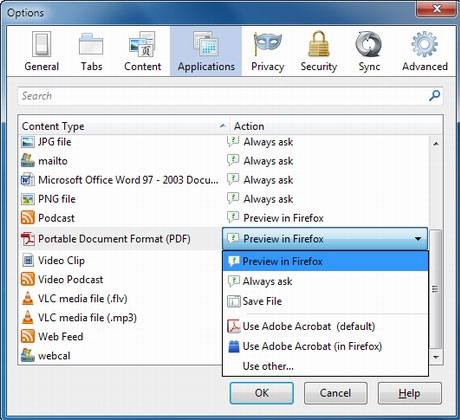Click the Video Clip icon
The height and width of the screenshot is (420, 460).
27,260
